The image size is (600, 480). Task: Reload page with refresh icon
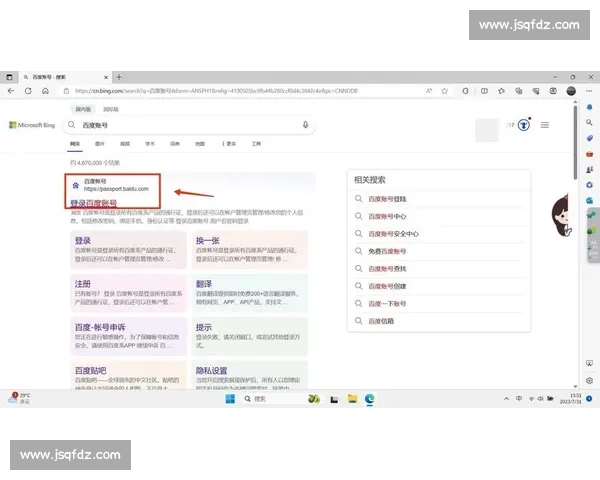click(x=28, y=91)
